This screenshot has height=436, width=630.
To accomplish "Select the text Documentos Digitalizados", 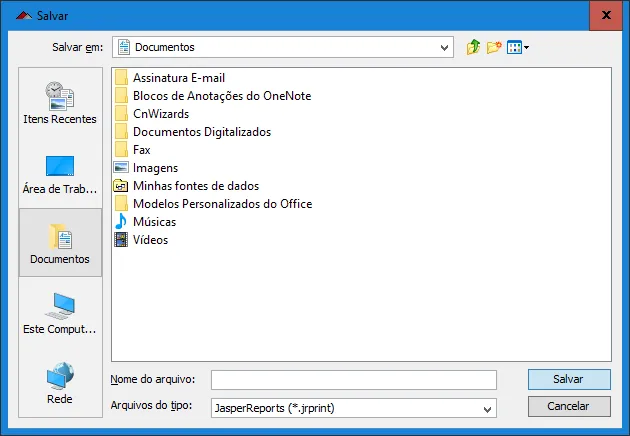I will pyautogui.click(x=202, y=132).
